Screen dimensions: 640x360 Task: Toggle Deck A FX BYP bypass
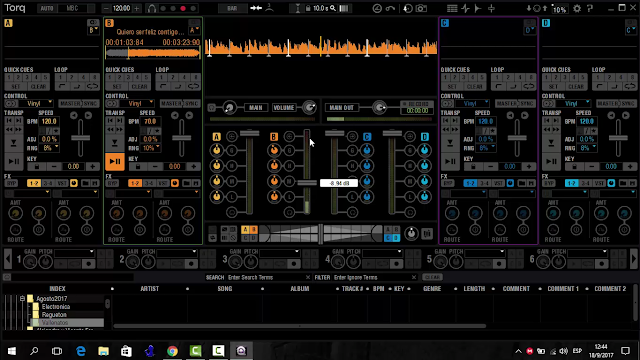pyautogui.click(x=11, y=183)
